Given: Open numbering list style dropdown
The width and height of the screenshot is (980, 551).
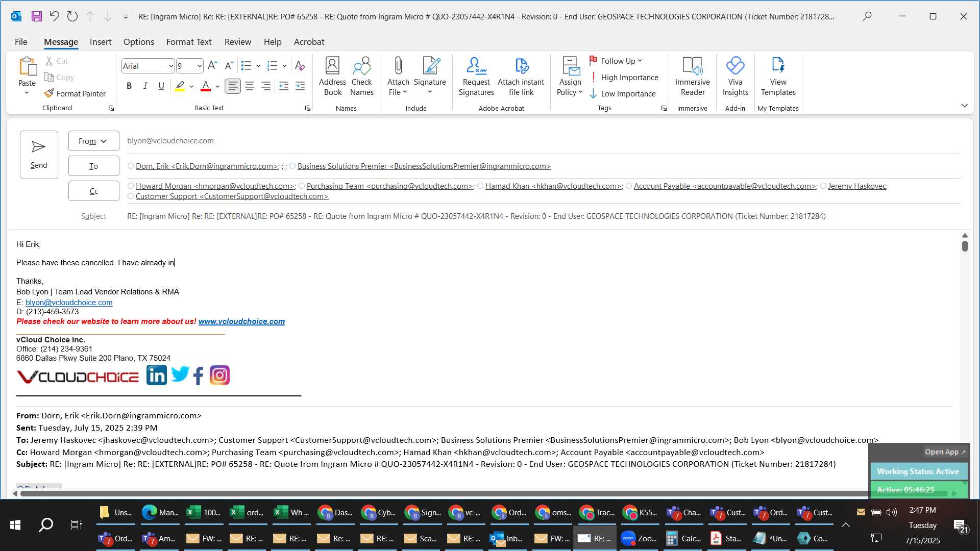Looking at the screenshot, I should tap(284, 66).
